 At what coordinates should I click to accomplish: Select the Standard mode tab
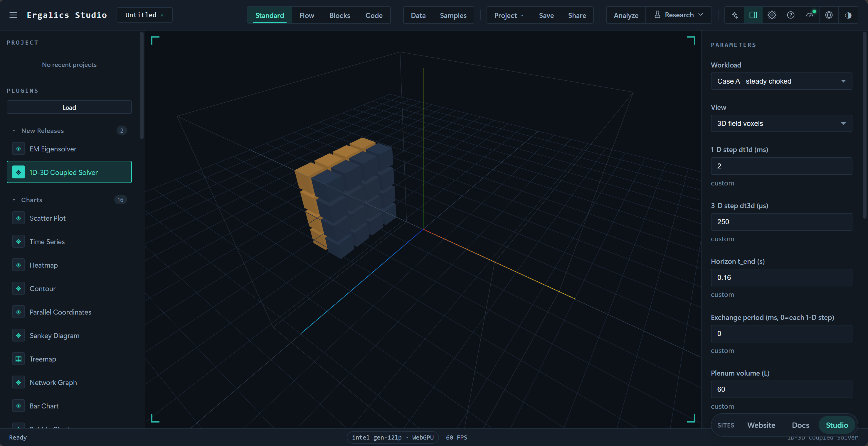pos(270,15)
